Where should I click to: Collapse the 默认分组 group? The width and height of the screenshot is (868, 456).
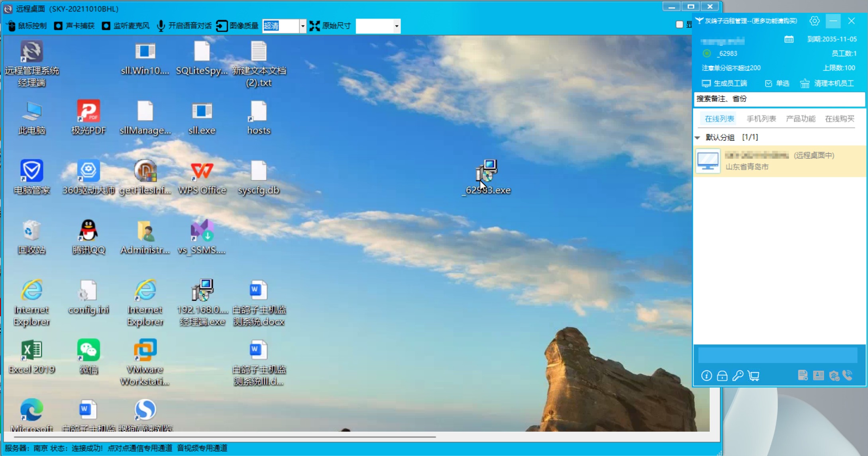(697, 137)
